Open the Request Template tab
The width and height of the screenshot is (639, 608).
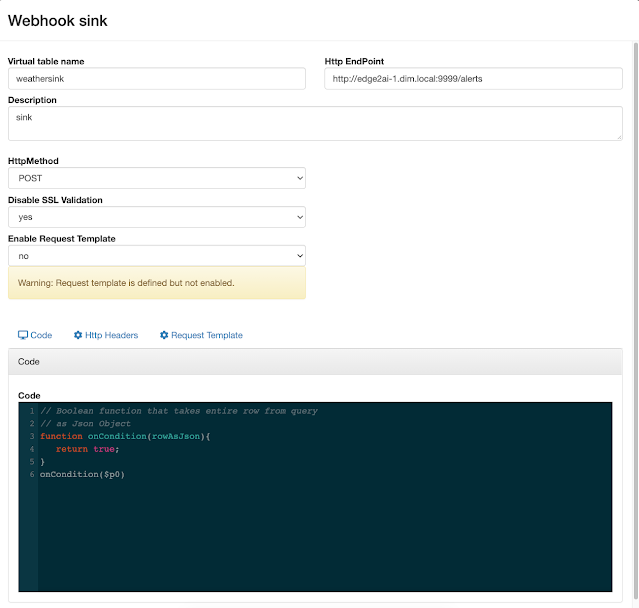pyautogui.click(x=206, y=335)
